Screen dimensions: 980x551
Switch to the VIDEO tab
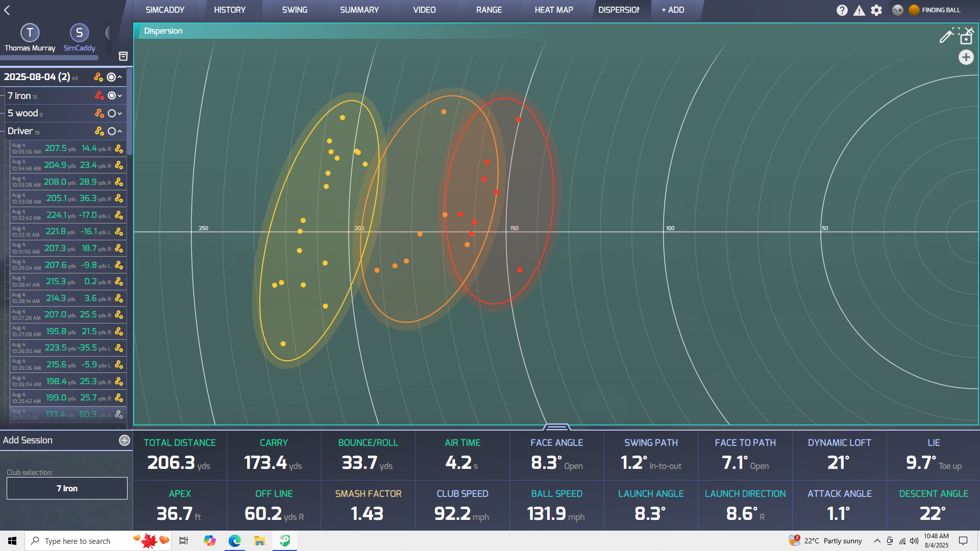click(x=424, y=10)
